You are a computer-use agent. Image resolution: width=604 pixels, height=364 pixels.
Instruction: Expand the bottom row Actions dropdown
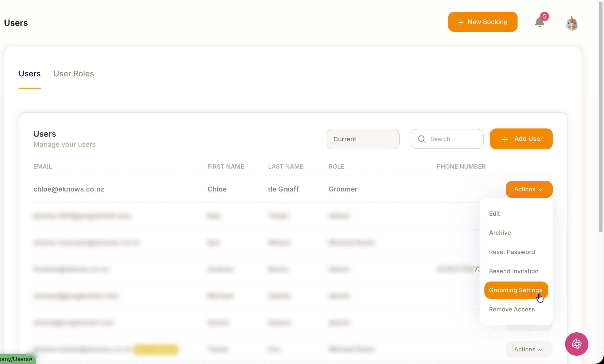529,349
